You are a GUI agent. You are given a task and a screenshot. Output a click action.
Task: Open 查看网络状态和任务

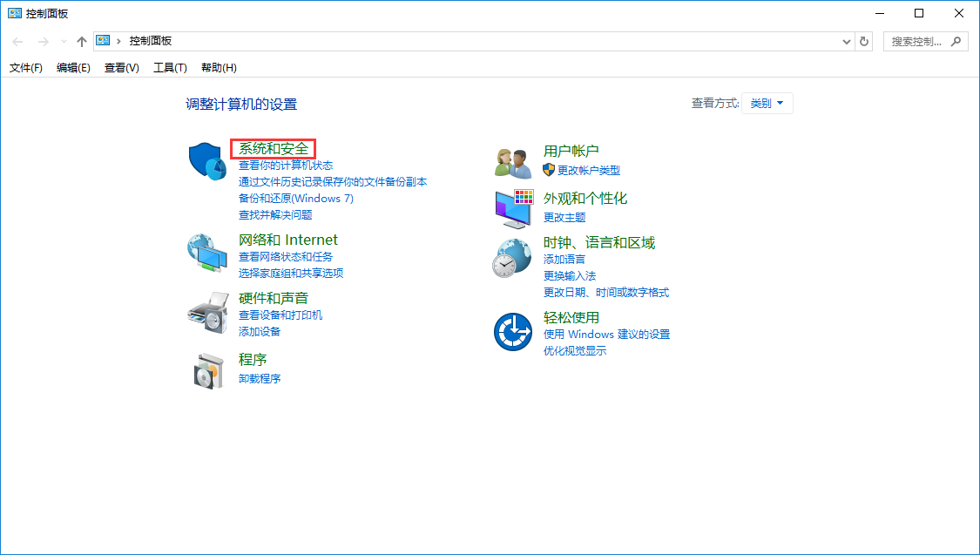[x=285, y=257]
